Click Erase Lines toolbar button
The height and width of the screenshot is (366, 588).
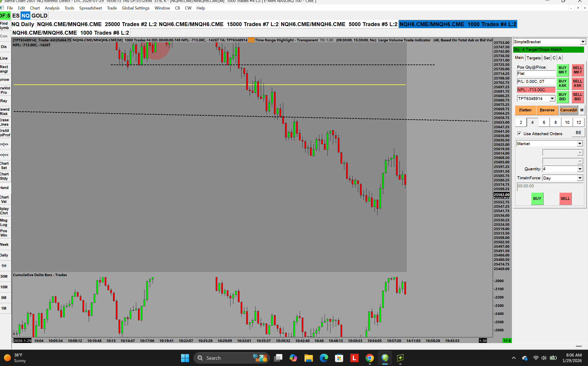(4, 122)
